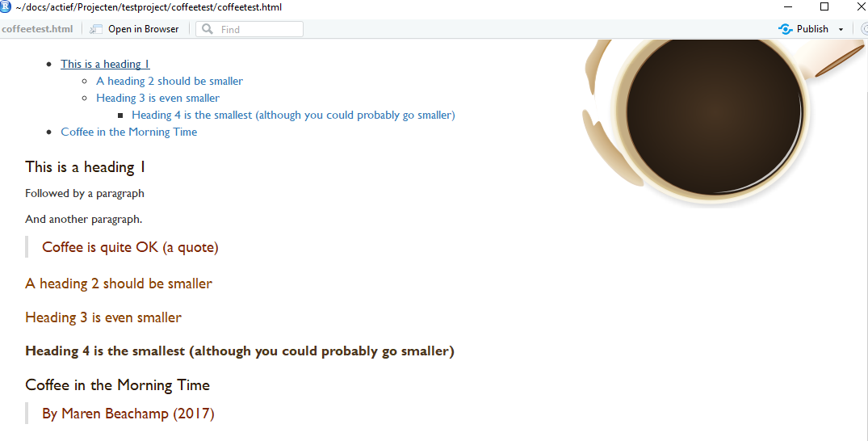Screen dimensions: 868x441
Task: Follow 'A heading 2 should be smaller' link
Action: (x=170, y=81)
